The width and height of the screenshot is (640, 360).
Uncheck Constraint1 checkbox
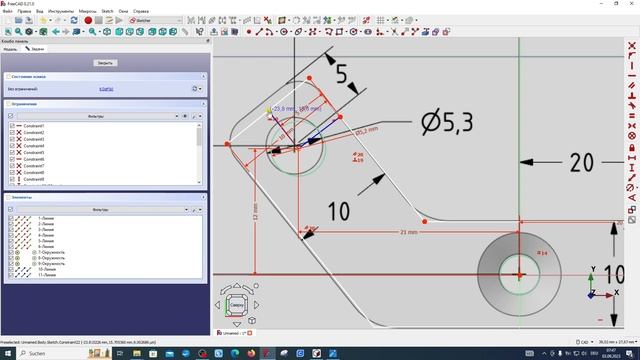tap(12, 126)
